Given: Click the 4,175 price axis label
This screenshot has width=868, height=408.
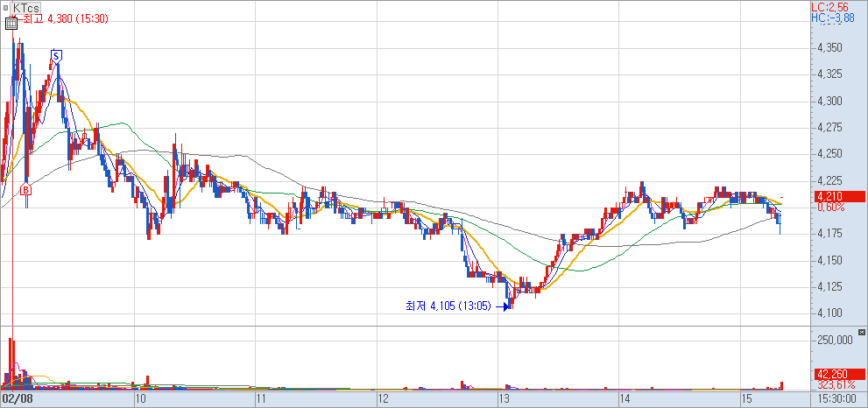Looking at the screenshot, I should coord(829,234).
